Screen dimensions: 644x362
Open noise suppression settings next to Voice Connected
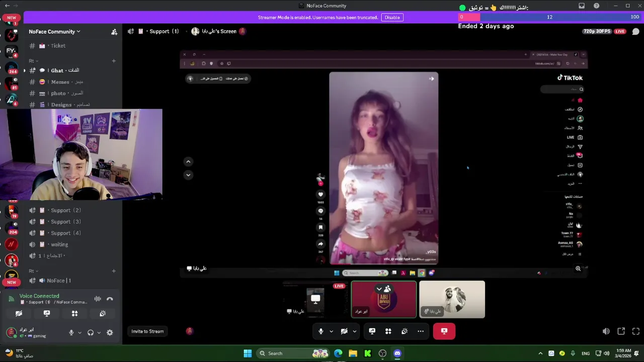point(98,299)
